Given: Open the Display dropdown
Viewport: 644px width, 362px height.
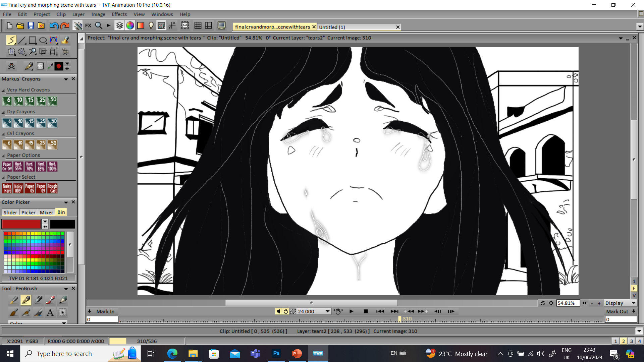Looking at the screenshot, I should tap(620, 303).
